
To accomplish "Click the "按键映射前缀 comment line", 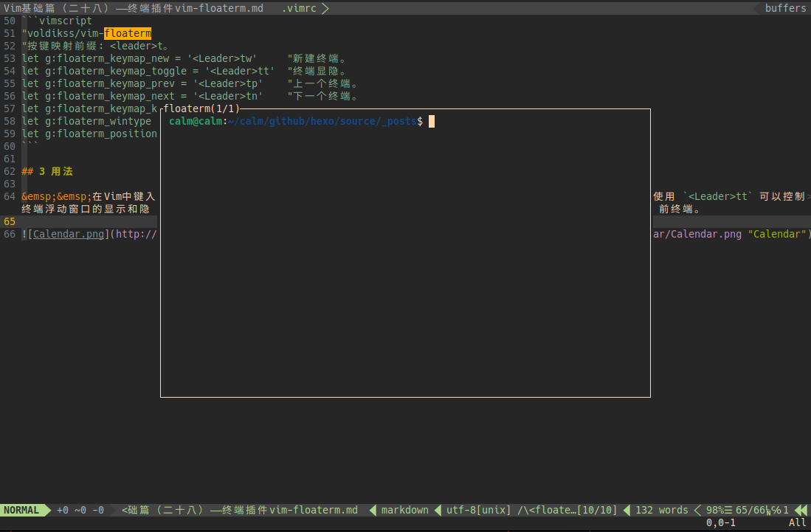I will pyautogui.click(x=95, y=46).
